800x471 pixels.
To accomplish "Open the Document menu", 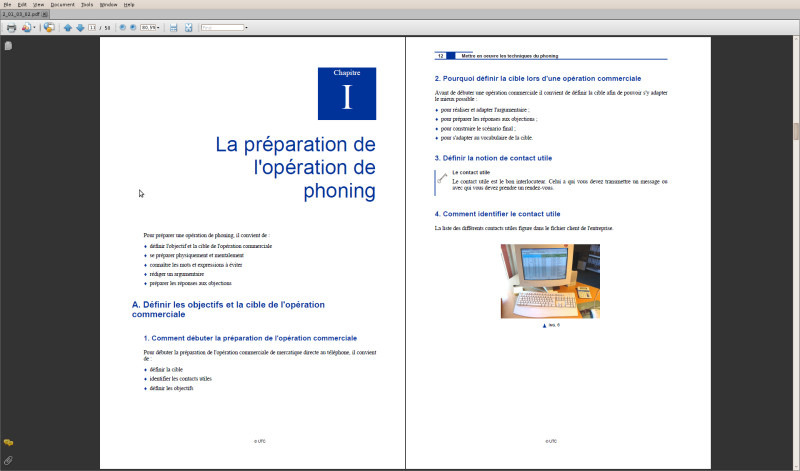I will (x=62, y=4).
